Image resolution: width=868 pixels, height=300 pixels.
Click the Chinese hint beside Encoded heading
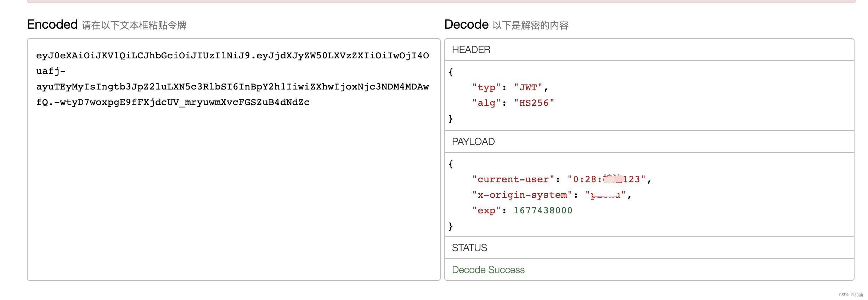tap(134, 25)
